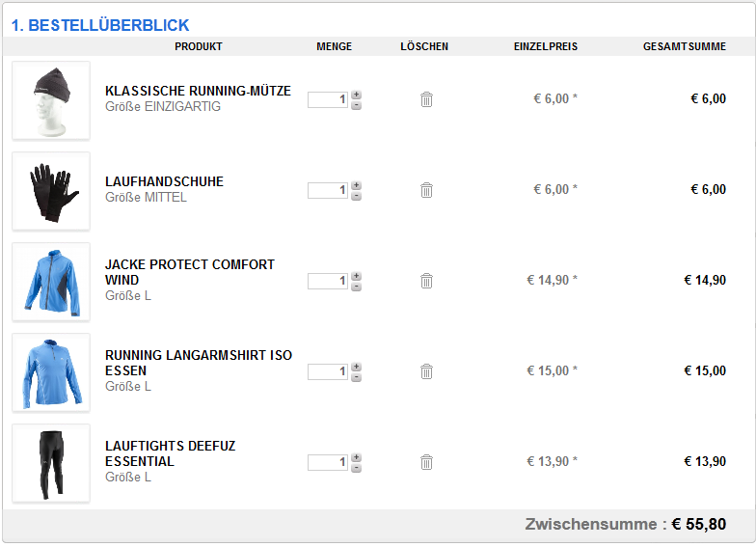Screen dimensions: 756x547
Task: Increase Running Langarmshirt quantity with plus
Action: (357, 367)
